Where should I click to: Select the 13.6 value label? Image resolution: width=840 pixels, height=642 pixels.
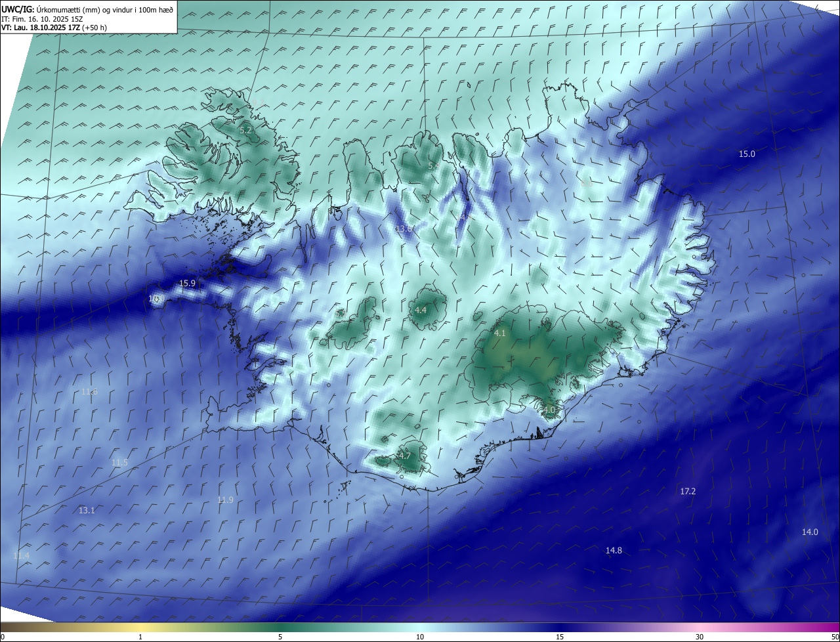click(404, 228)
